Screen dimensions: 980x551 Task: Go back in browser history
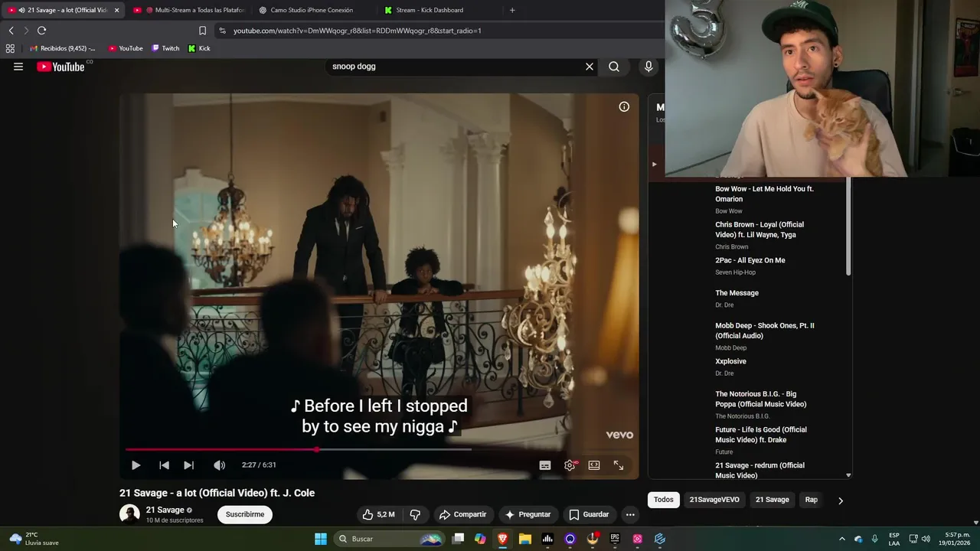(x=11, y=31)
